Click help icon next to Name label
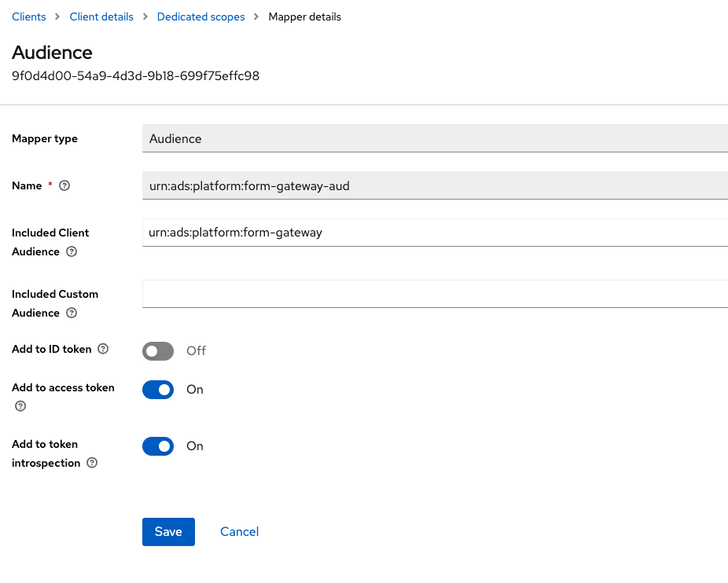The height and width of the screenshot is (583, 728). coord(64,186)
